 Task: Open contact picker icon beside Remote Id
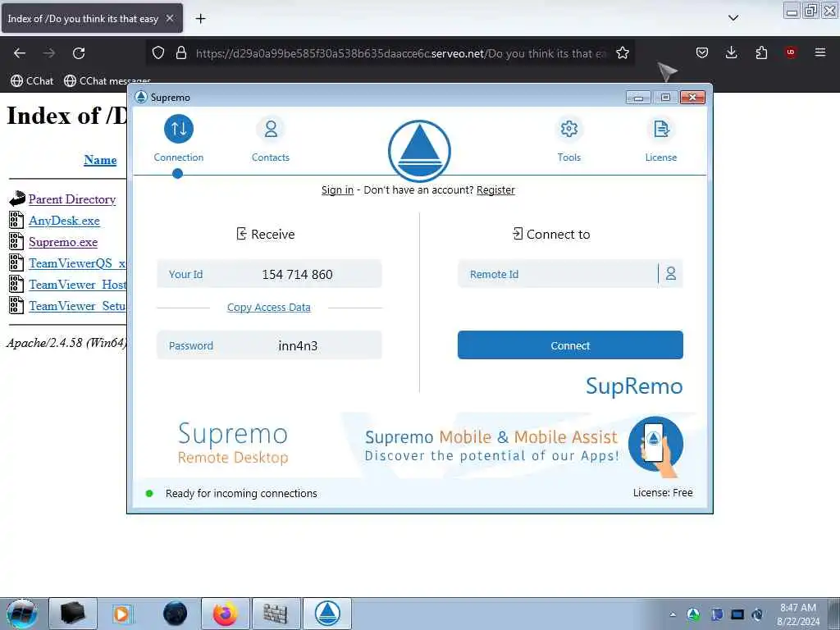pyautogui.click(x=671, y=274)
